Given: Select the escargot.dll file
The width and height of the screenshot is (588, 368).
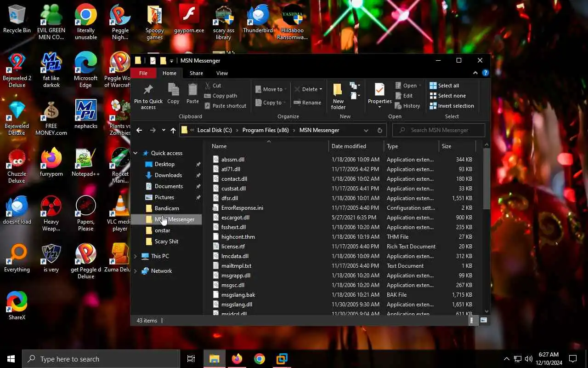Looking at the screenshot, I should [235, 218].
